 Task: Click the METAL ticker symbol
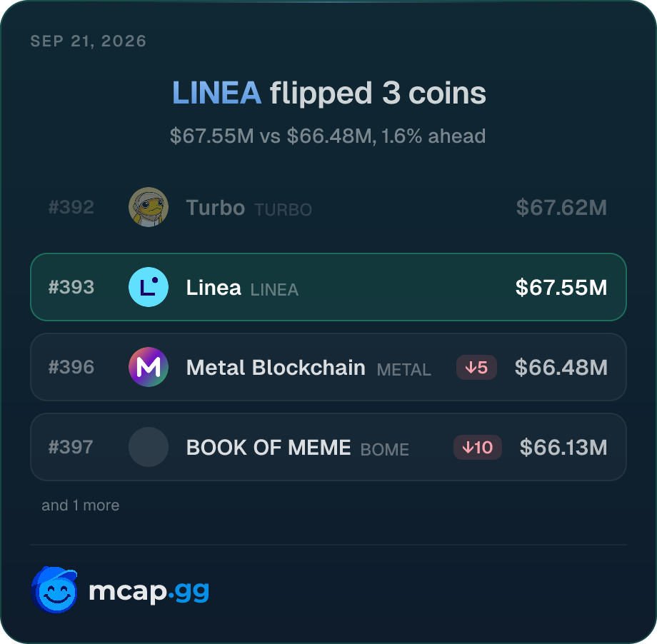(404, 370)
